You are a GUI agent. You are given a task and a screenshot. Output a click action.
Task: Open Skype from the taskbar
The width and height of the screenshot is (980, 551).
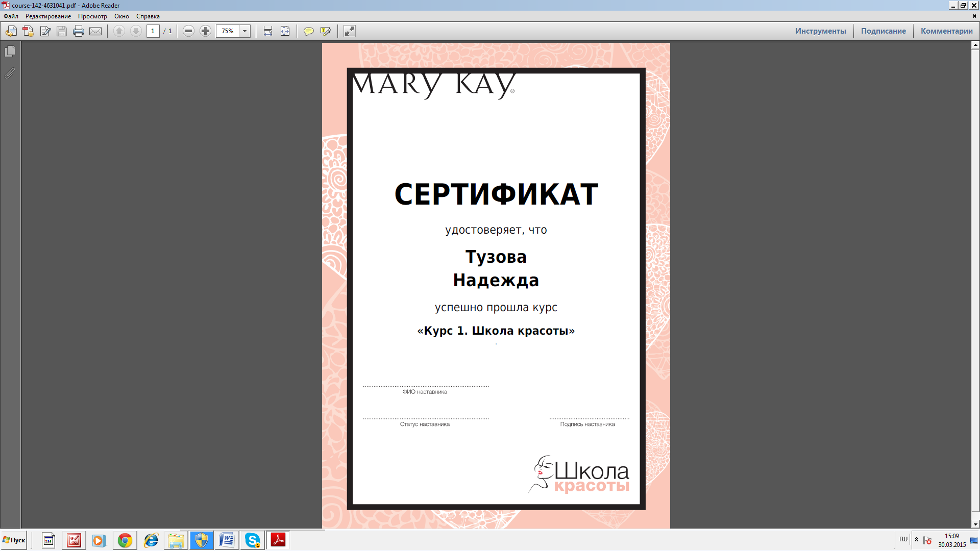pyautogui.click(x=253, y=540)
